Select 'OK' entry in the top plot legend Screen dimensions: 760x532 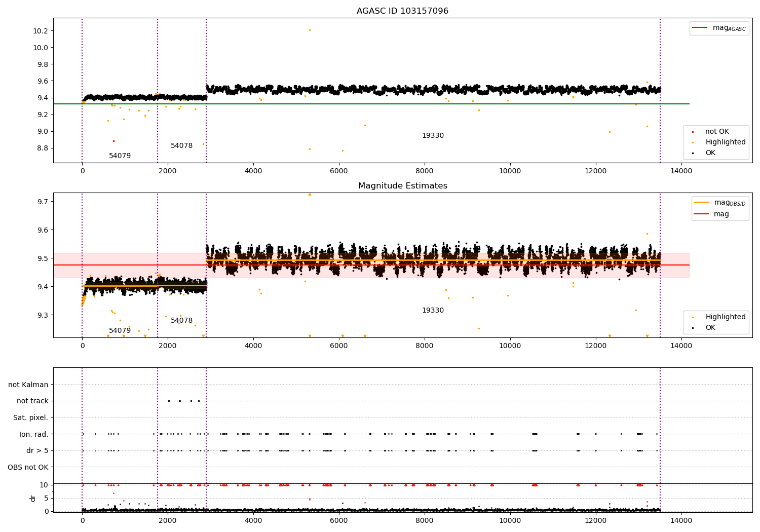point(710,153)
